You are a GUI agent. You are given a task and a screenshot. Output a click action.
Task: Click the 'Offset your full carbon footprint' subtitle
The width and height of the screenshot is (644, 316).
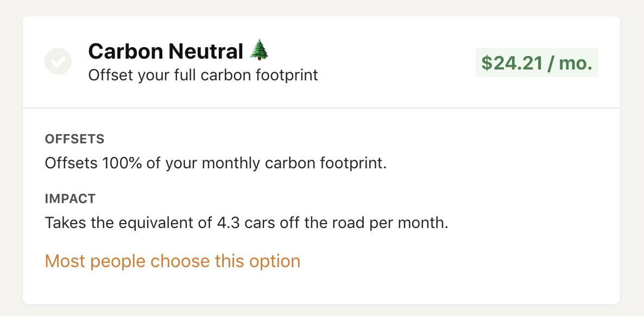pyautogui.click(x=203, y=75)
